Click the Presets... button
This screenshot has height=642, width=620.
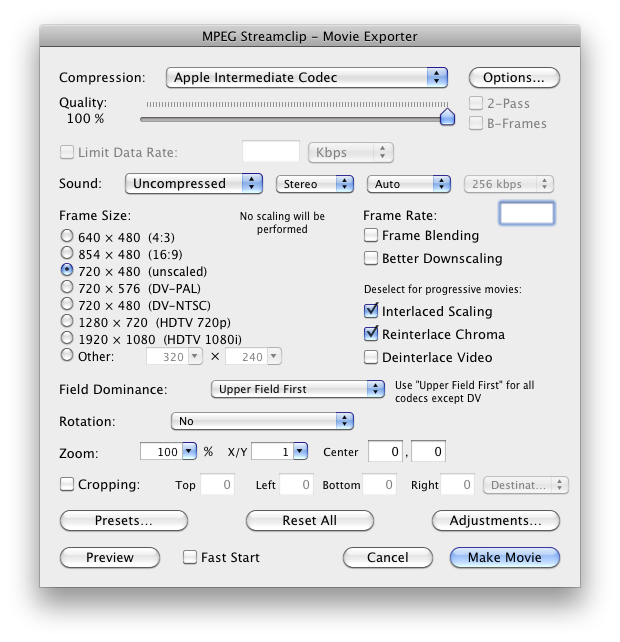click(x=124, y=520)
